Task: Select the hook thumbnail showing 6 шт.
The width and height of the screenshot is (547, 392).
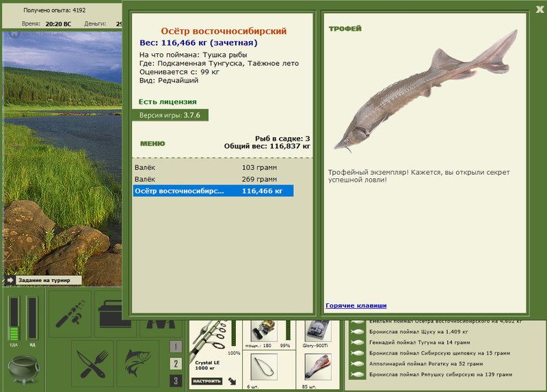Action: 264,367
